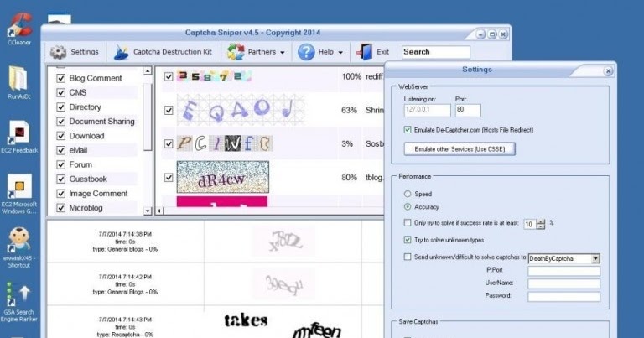The image size is (644, 338).
Task: Toggle the Forum checkbox
Action: point(60,164)
